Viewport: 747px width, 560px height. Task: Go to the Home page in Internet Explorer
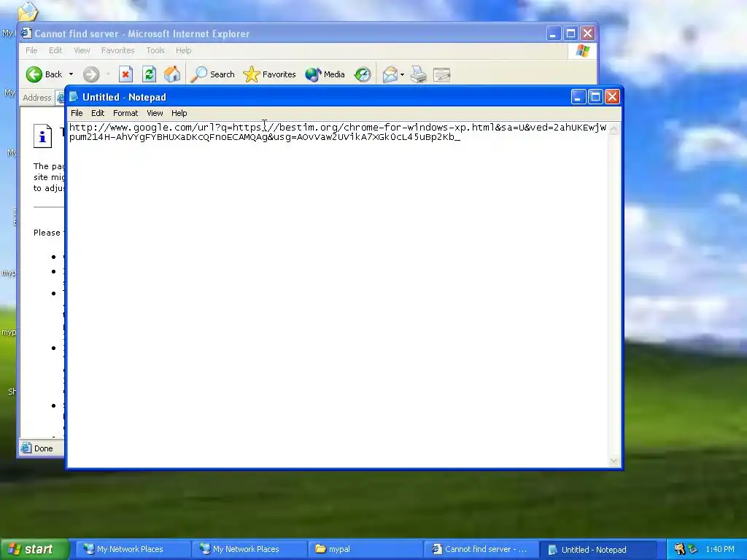tap(172, 74)
